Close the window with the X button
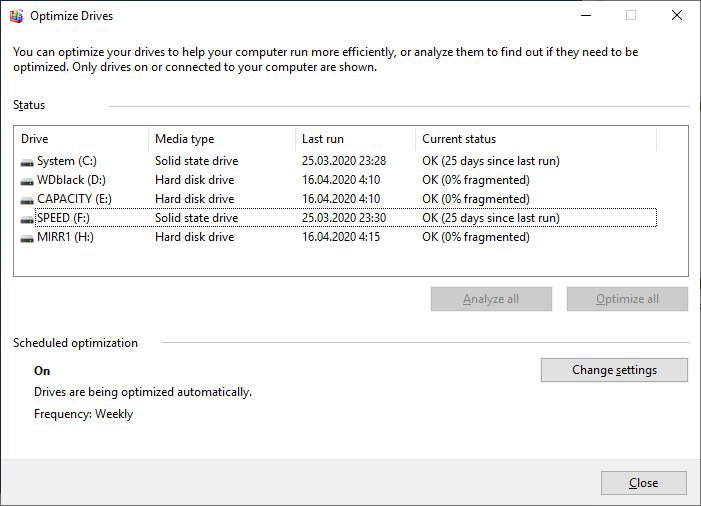The image size is (701, 506). [x=677, y=16]
